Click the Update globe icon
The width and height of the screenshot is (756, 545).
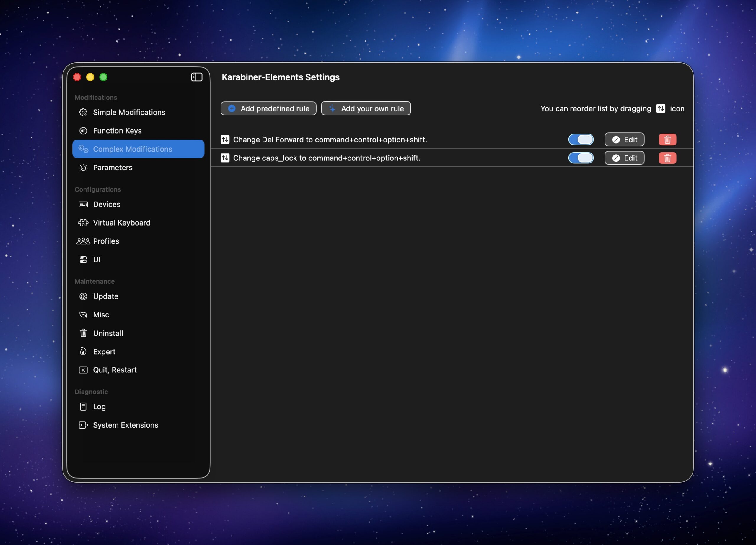pyautogui.click(x=83, y=296)
